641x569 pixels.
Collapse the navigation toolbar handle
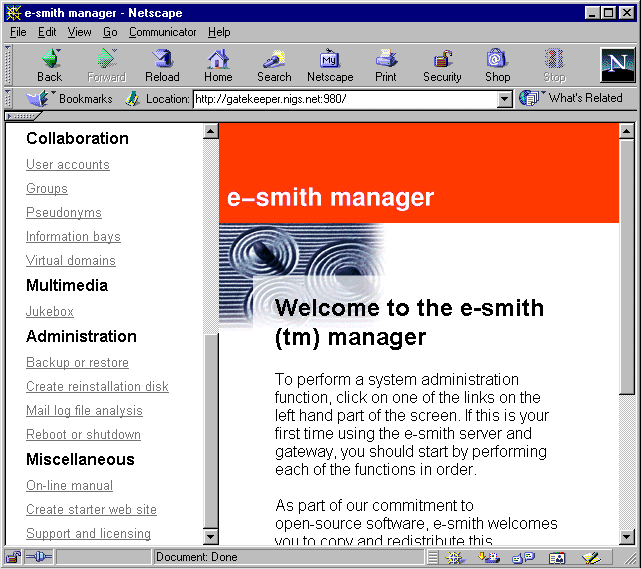(8, 65)
